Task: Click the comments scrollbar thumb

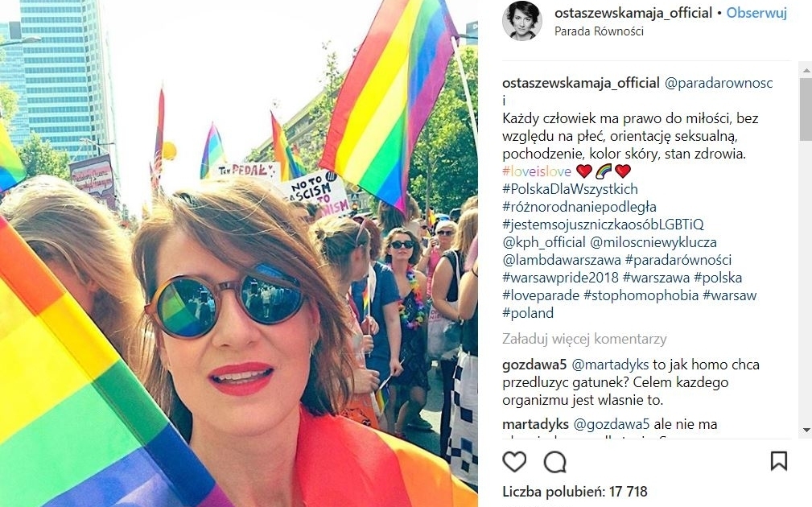Action: 806,109
